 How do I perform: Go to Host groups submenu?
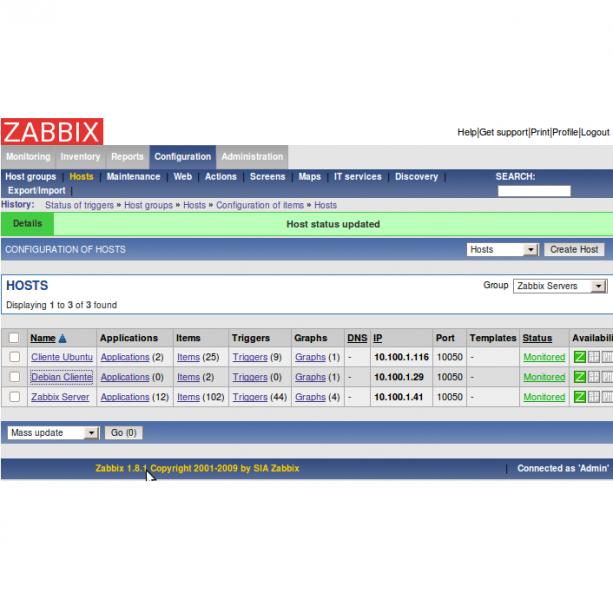click(30, 177)
